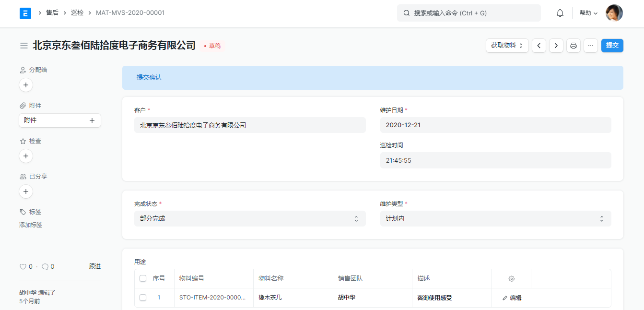
Task: Navigate to 巡检 breadcrumb
Action: (77, 13)
